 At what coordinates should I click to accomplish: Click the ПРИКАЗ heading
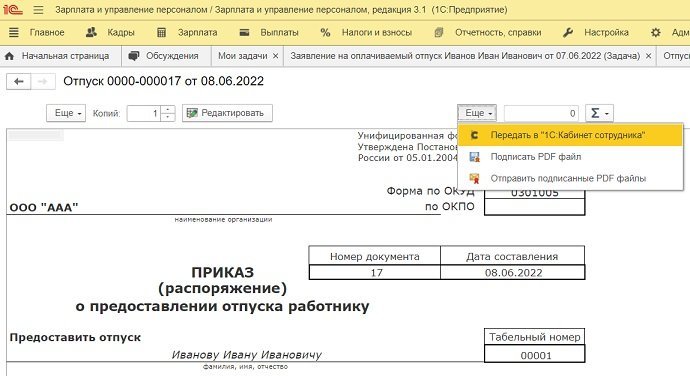coord(222,273)
